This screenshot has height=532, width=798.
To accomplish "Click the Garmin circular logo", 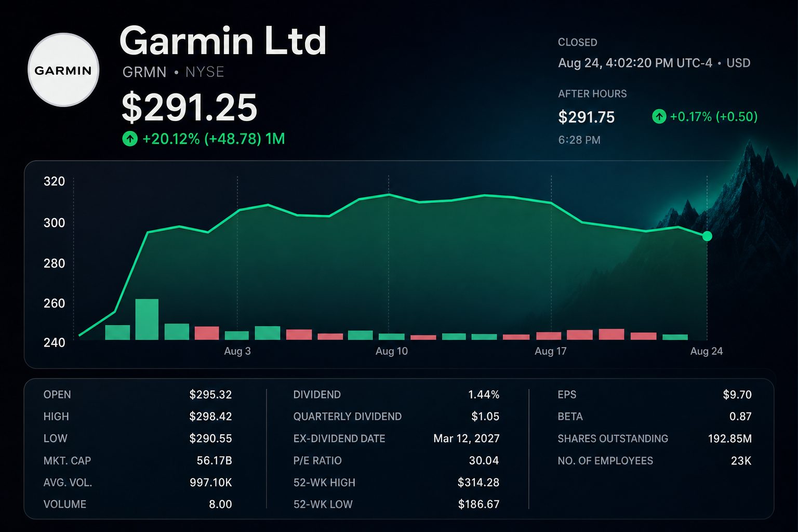I will (x=63, y=70).
